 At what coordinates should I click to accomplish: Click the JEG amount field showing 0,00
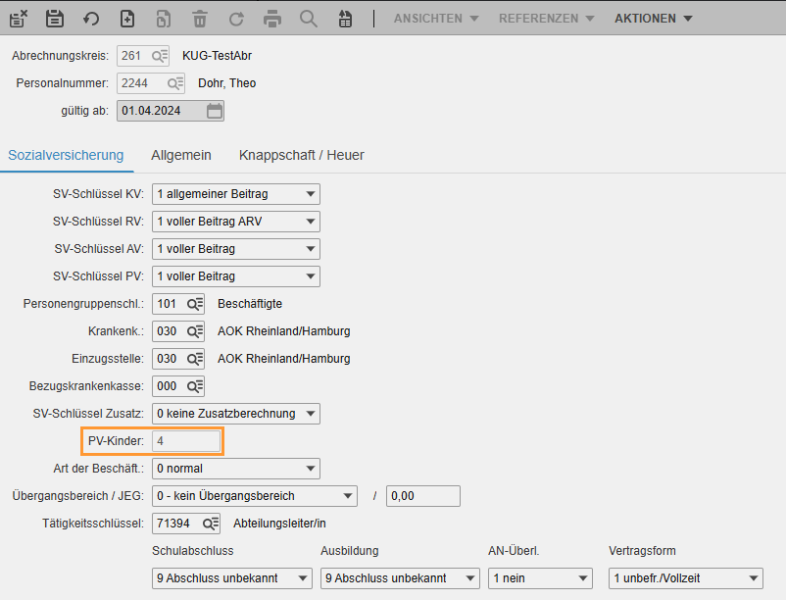(423, 496)
